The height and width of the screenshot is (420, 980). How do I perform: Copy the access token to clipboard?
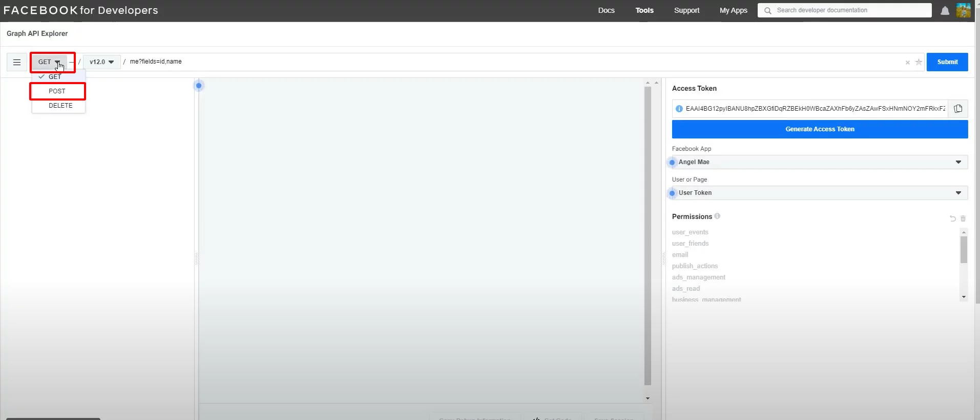(958, 109)
